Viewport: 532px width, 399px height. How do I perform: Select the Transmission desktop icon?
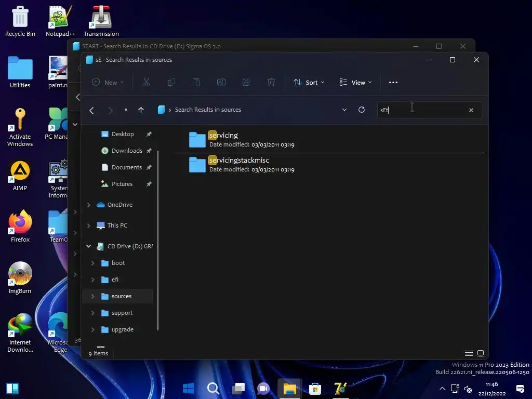point(101,21)
